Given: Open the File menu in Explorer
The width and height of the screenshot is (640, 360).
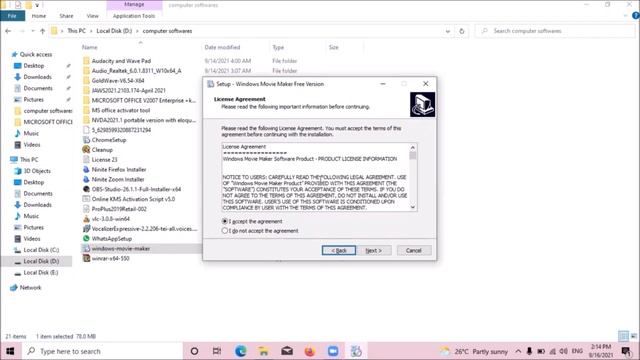Looking at the screenshot, I should 12,16.
